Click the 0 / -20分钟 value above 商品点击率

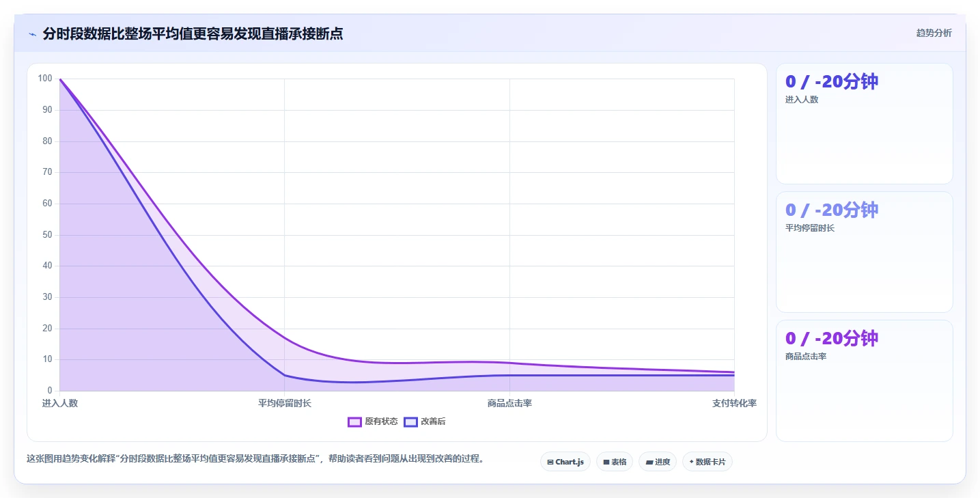[x=832, y=339]
